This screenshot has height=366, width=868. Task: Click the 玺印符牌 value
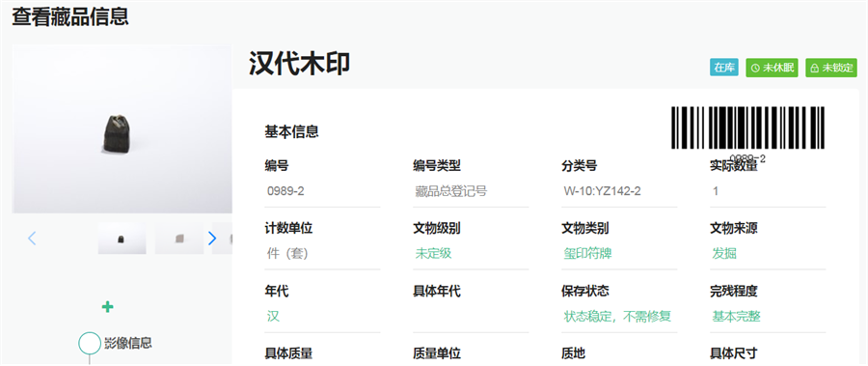pyautogui.click(x=588, y=254)
